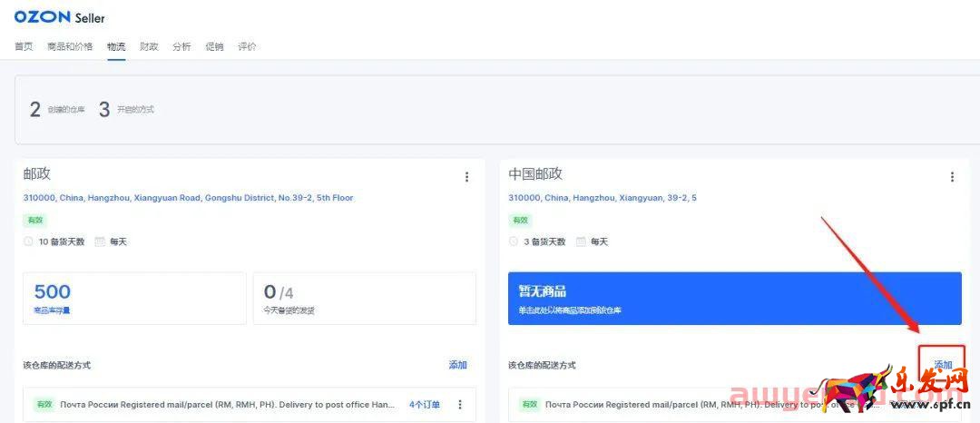Open the 促销 tab

(214, 46)
